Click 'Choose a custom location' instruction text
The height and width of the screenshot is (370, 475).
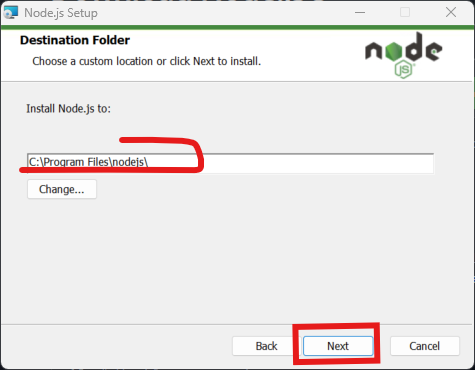click(x=146, y=61)
